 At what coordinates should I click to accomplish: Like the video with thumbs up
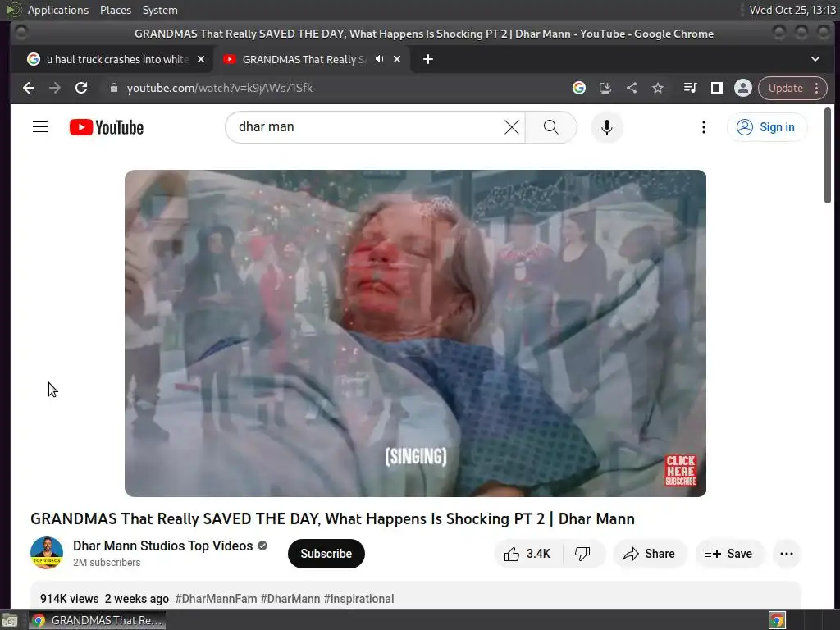click(527, 554)
